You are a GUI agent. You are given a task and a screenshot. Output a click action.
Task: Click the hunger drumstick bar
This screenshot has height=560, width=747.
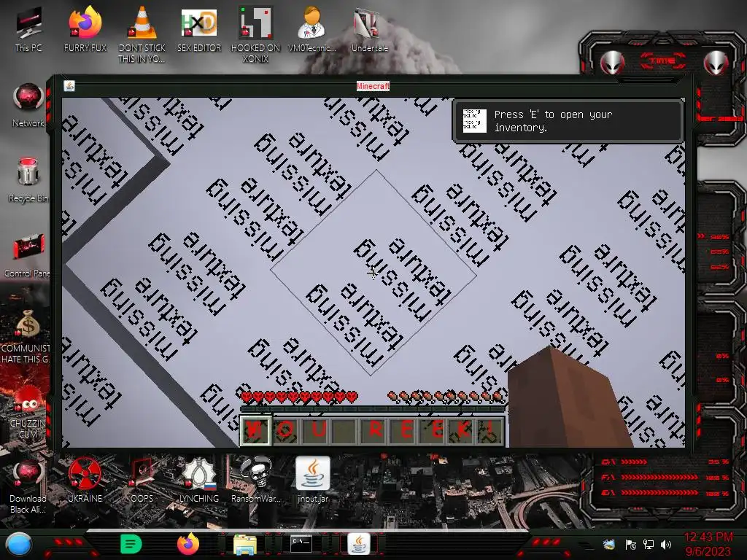pos(446,396)
